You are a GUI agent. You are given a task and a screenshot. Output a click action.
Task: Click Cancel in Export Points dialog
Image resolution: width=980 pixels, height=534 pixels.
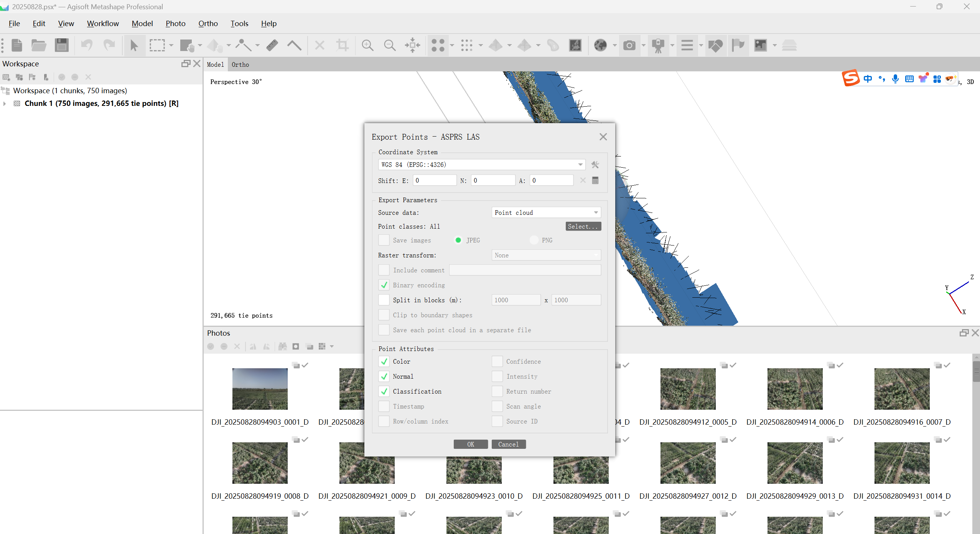pyautogui.click(x=509, y=444)
